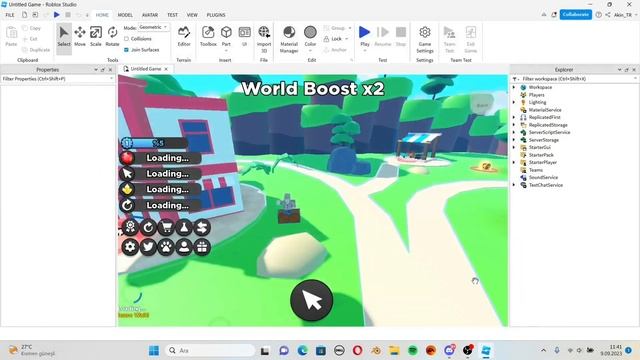
Task: Click the in-game rebirth arrow round button
Action: pyautogui.click(x=148, y=227)
